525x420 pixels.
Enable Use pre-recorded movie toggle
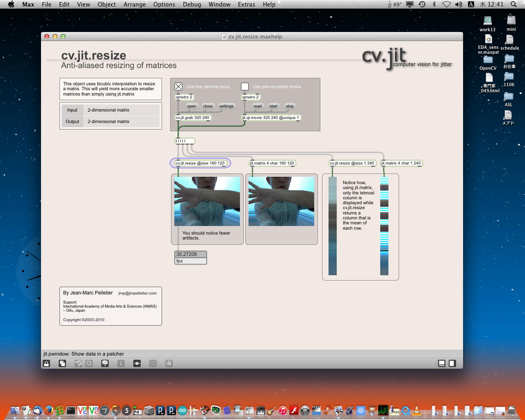(x=245, y=87)
